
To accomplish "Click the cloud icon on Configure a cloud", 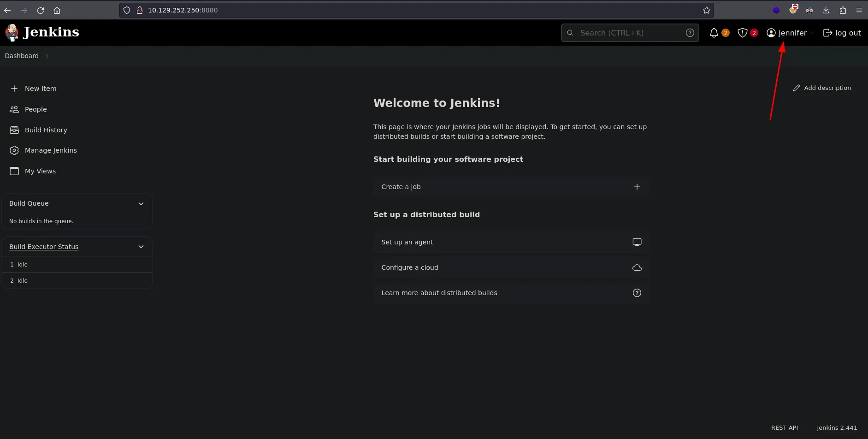I will pos(637,267).
